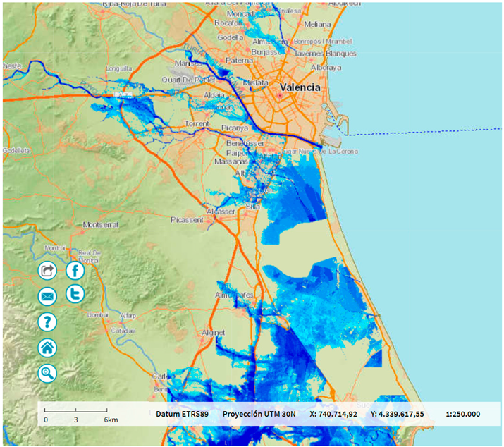Click the Silla town label
504x447 pixels.
(252, 207)
